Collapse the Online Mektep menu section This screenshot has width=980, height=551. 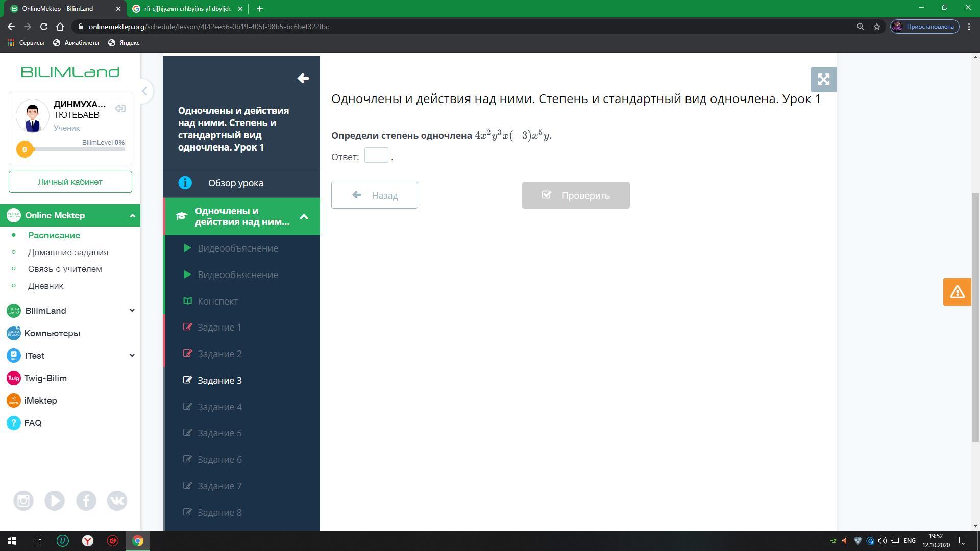[132, 215]
